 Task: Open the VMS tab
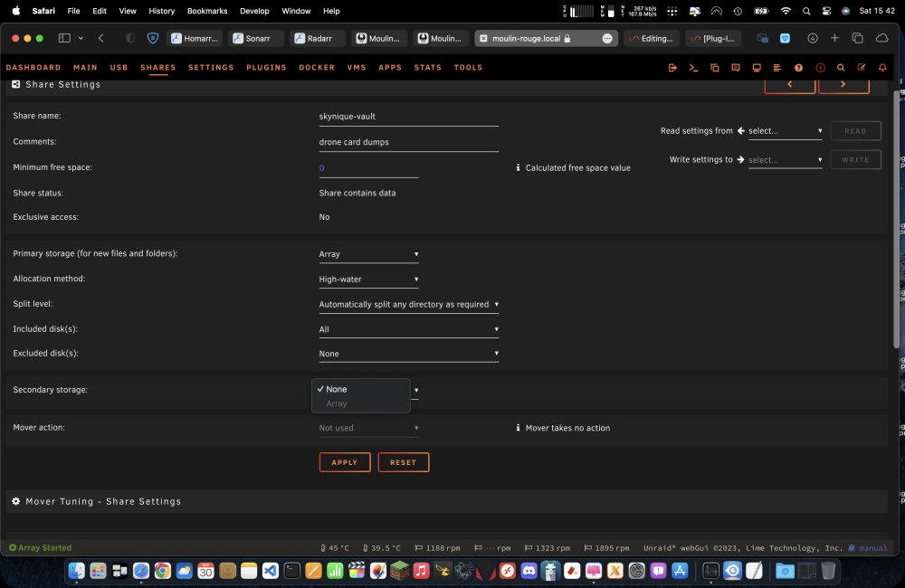(356, 68)
